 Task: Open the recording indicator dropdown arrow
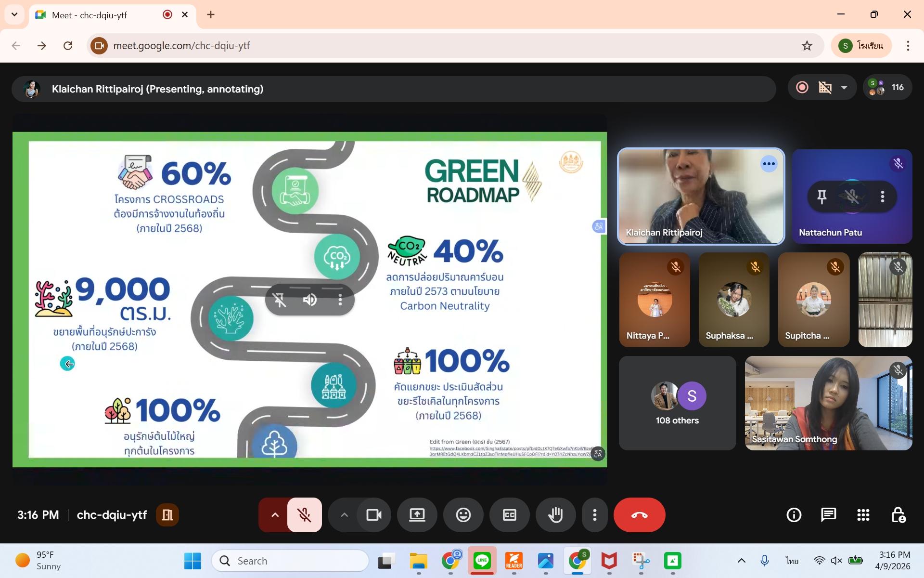[x=844, y=88]
